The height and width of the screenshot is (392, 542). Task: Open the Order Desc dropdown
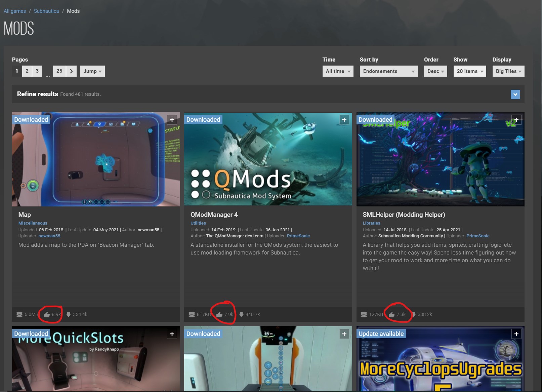pos(435,71)
